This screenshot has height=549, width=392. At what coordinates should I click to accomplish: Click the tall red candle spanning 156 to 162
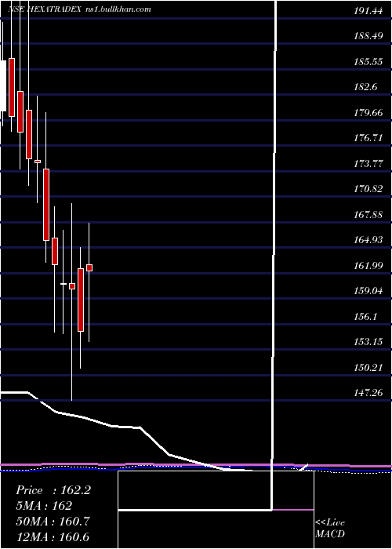(81, 300)
